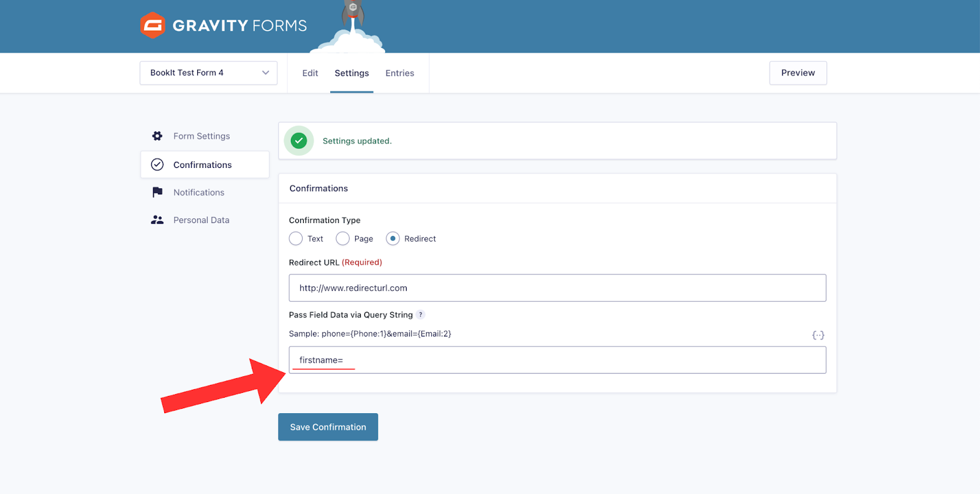Click the Preview button
The image size is (980, 494).
pos(797,73)
